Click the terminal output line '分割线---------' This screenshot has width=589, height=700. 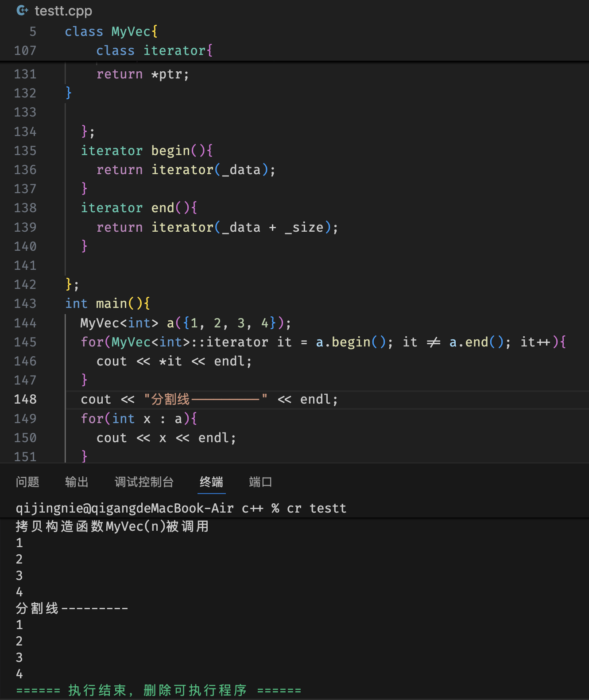pos(72,608)
